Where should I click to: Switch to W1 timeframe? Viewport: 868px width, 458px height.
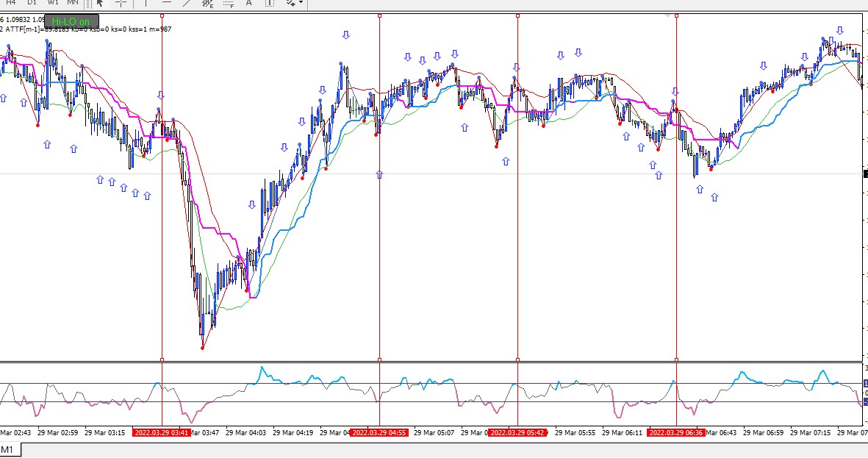click(53, 3)
